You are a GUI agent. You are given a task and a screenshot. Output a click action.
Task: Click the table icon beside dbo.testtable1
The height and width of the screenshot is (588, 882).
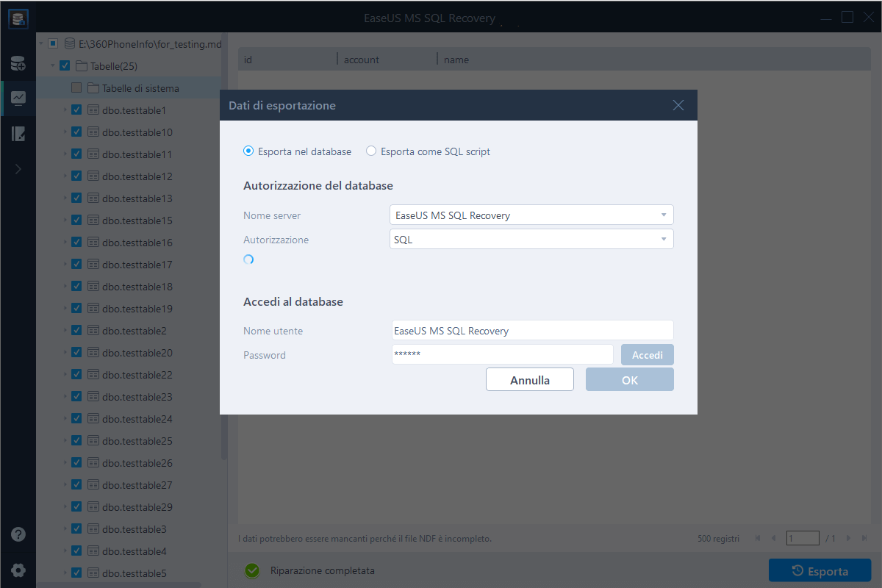(x=93, y=110)
